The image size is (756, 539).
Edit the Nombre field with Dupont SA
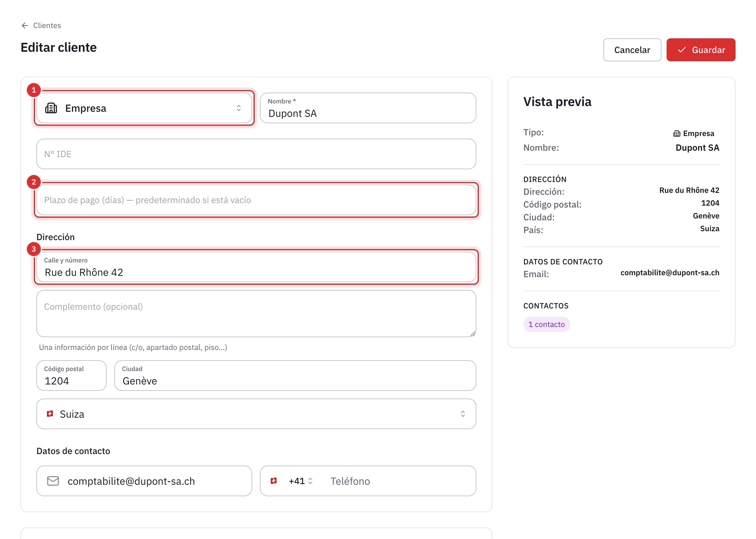(368, 108)
